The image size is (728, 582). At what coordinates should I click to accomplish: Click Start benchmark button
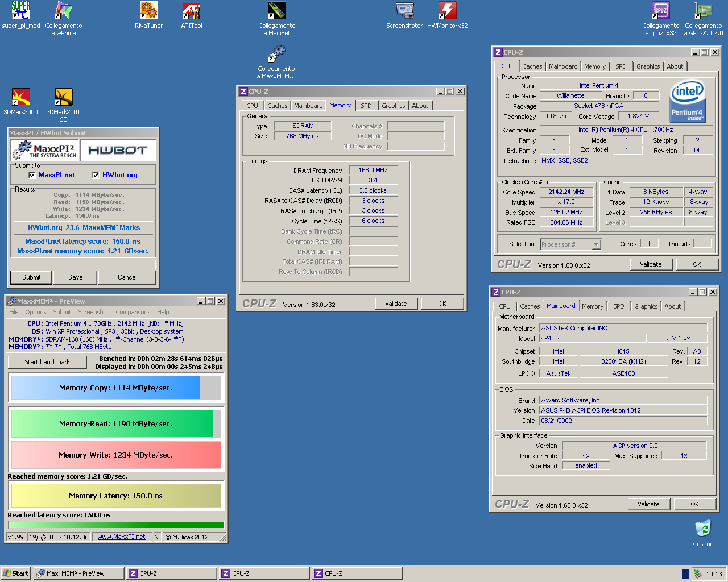[x=47, y=362]
